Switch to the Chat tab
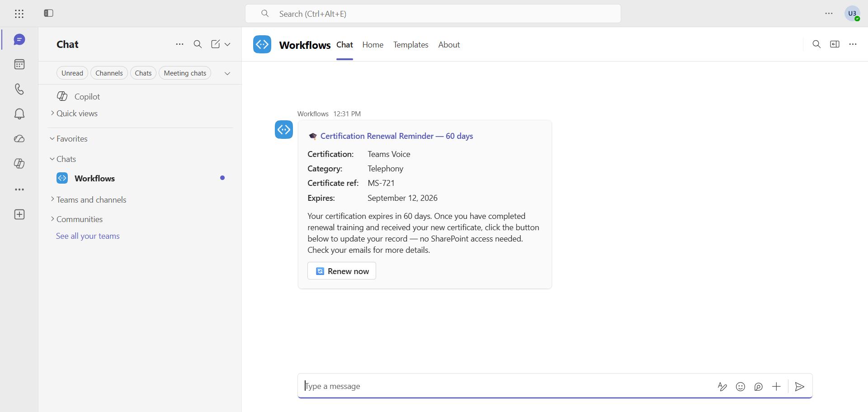This screenshot has height=412, width=868. 344,45
